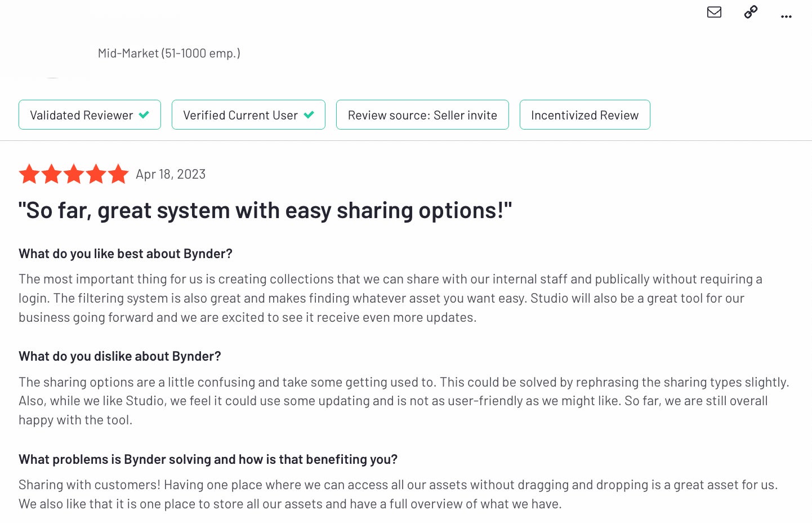Copy review link via chain icon
The width and height of the screenshot is (812, 523).
(751, 12)
